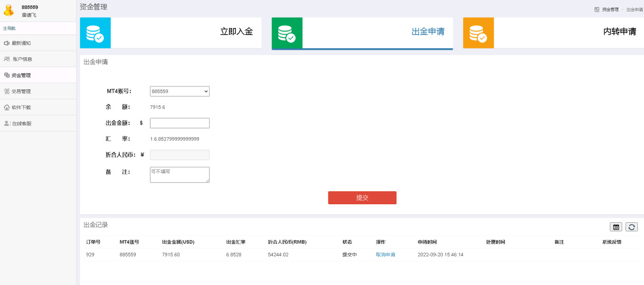Click the user avatar icon
The width and height of the screenshot is (644, 285).
(x=9, y=10)
